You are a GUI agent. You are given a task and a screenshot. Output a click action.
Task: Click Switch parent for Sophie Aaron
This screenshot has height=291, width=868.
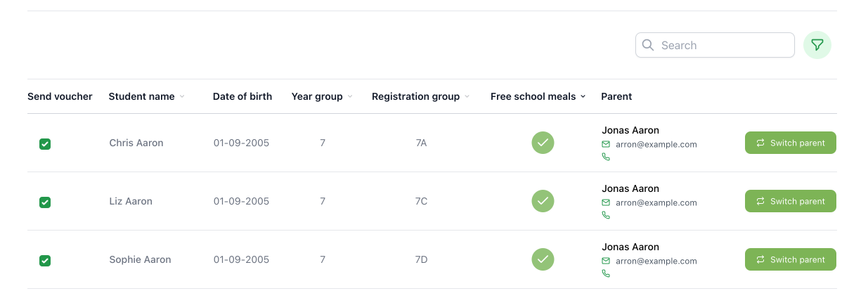click(x=790, y=259)
